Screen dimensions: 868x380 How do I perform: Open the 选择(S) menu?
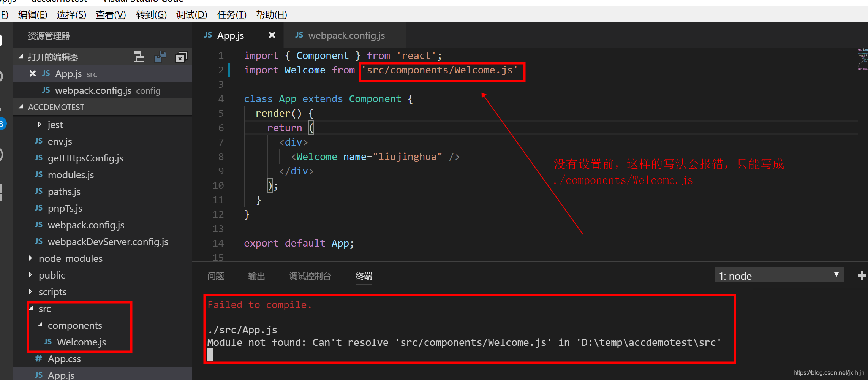tap(71, 15)
